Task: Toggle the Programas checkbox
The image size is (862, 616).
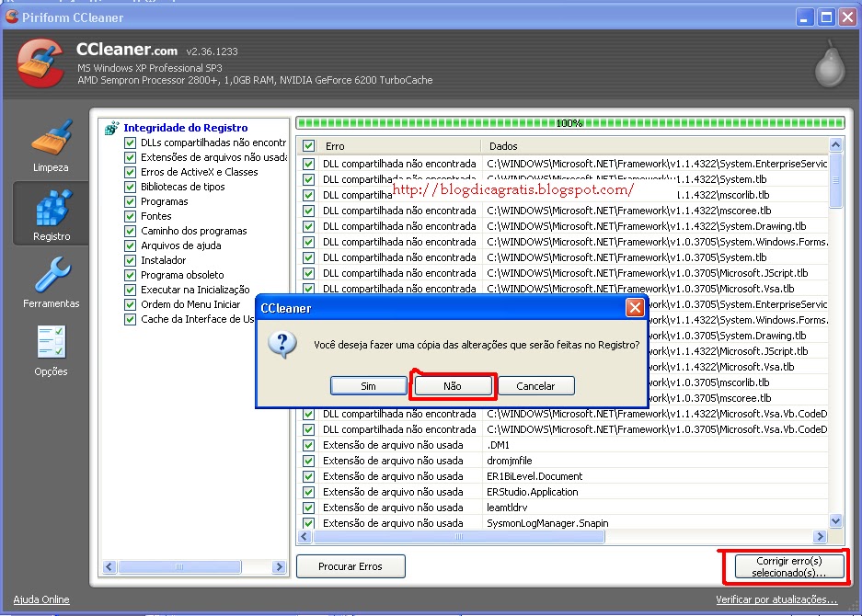Action: tap(131, 201)
